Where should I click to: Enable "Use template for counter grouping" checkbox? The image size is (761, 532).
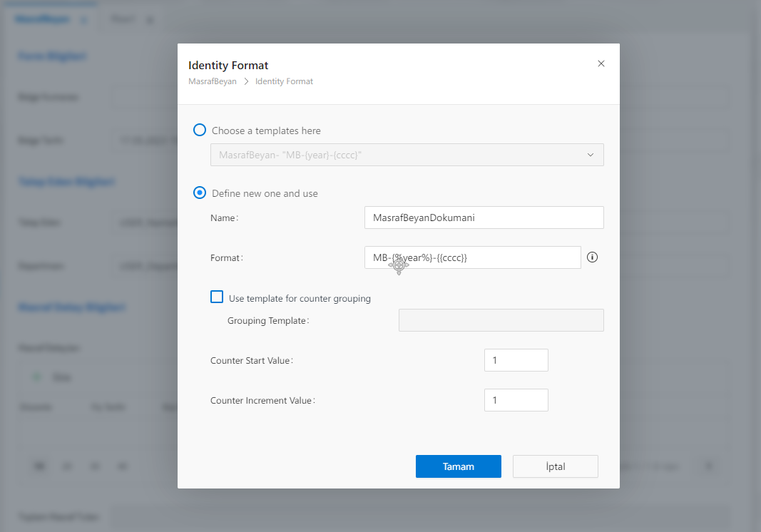point(217,297)
